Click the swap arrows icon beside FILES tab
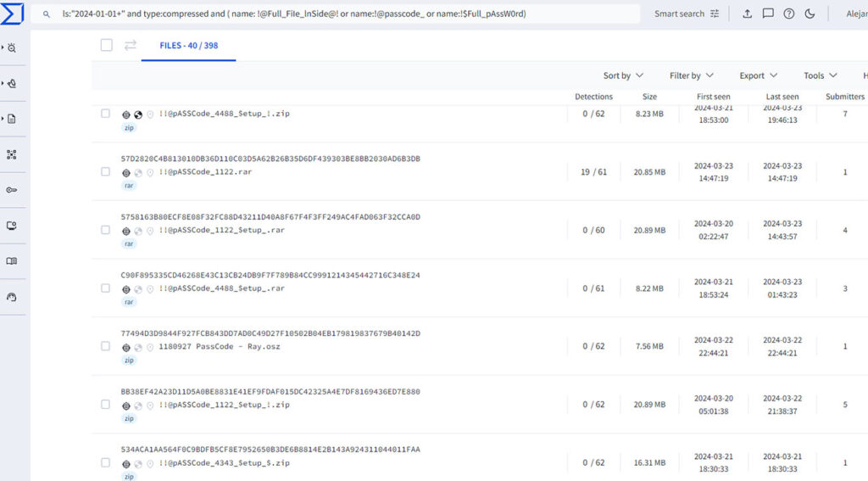868x481 pixels. pyautogui.click(x=130, y=45)
